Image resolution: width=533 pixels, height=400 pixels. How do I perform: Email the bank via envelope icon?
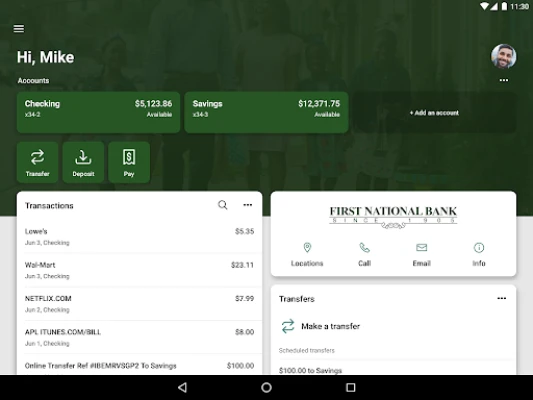pos(422,247)
